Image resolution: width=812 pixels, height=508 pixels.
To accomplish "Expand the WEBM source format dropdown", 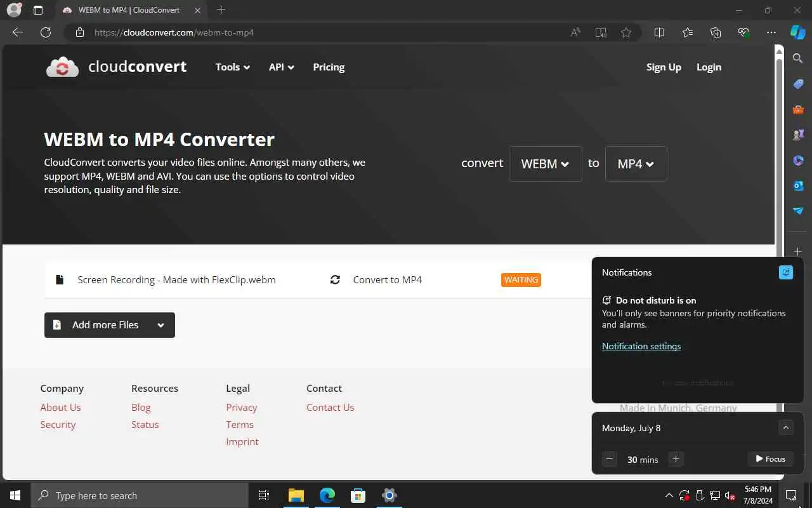I will point(545,164).
